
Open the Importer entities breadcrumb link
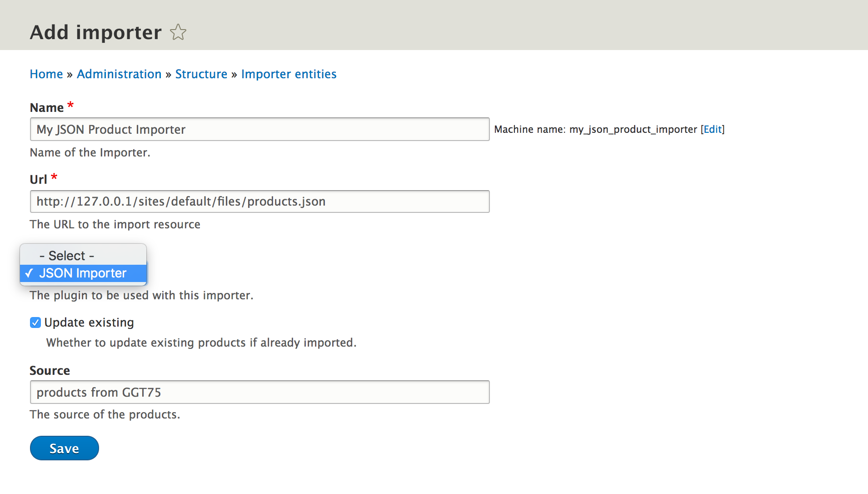(x=289, y=74)
